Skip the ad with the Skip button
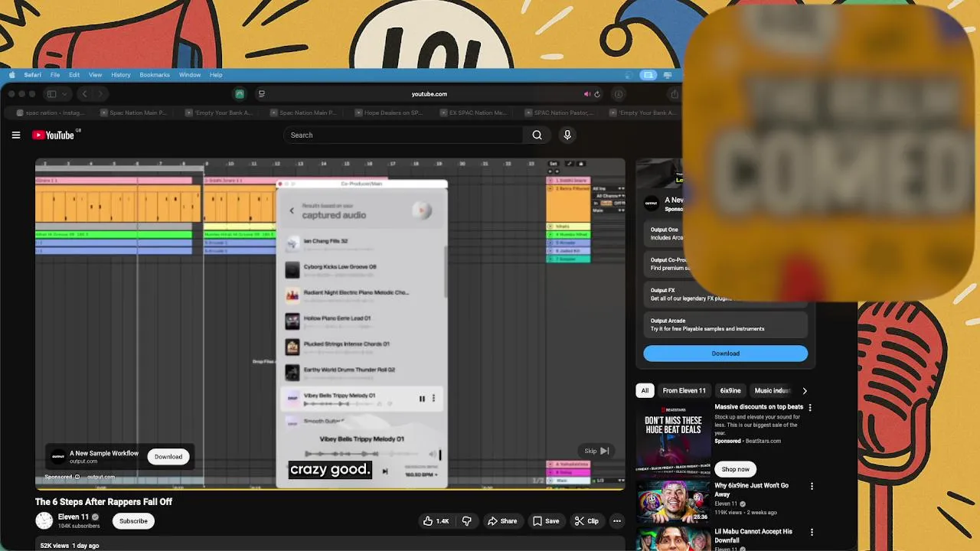This screenshot has height=551, width=980. 597,451
